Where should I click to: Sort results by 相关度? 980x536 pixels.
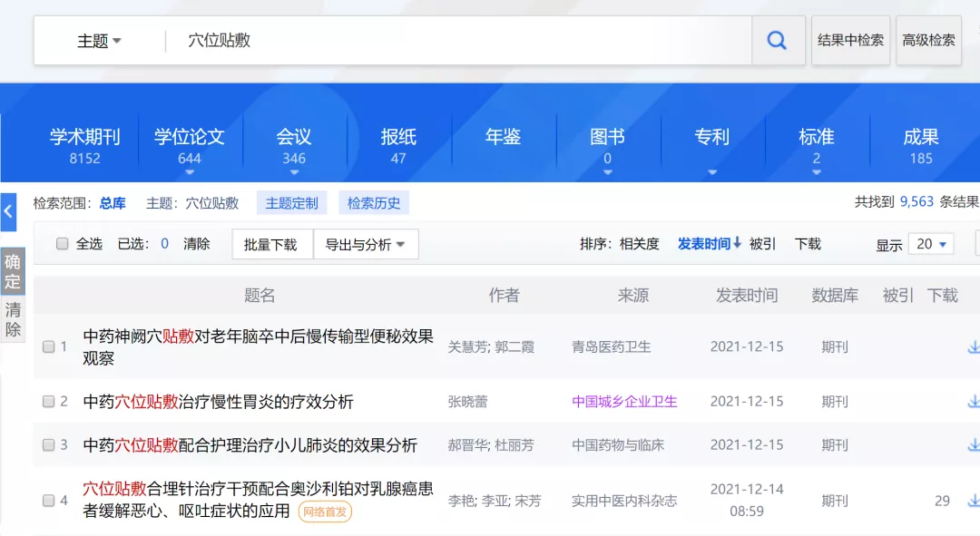click(640, 244)
